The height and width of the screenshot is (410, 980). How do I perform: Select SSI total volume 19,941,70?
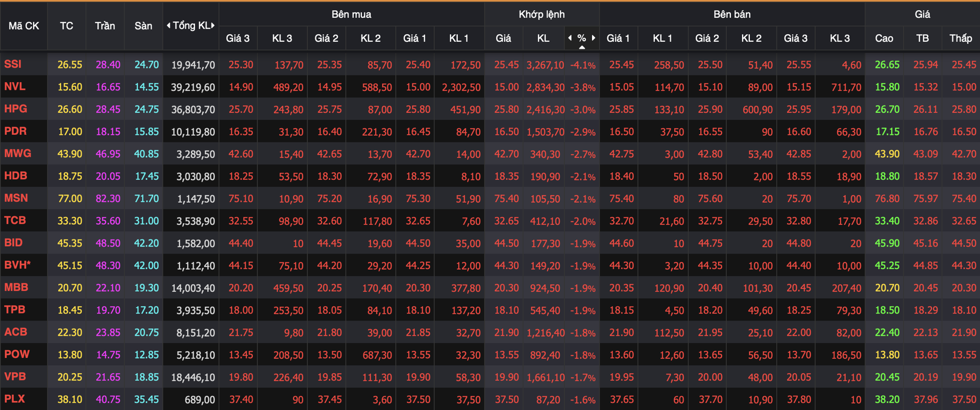(193, 65)
